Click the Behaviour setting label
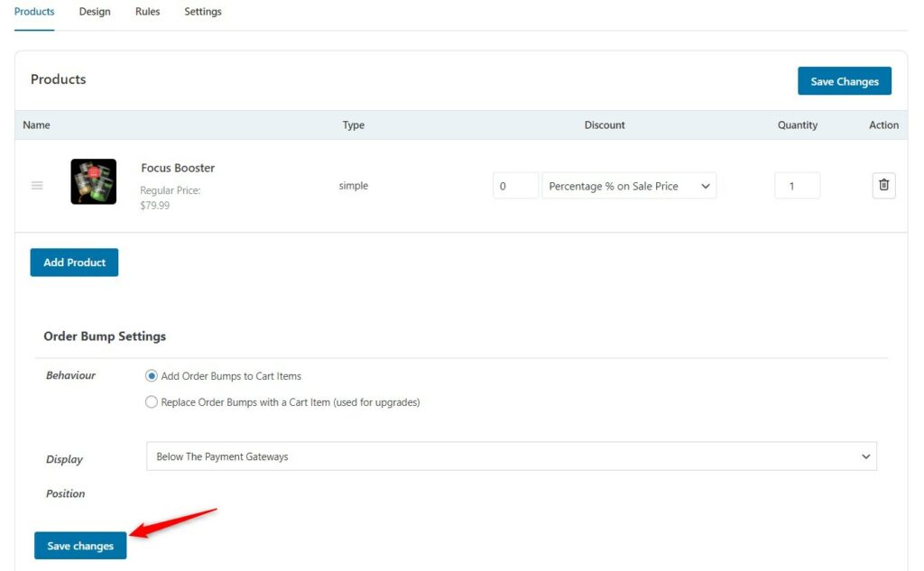The width and height of the screenshot is (924, 571). tap(70, 375)
